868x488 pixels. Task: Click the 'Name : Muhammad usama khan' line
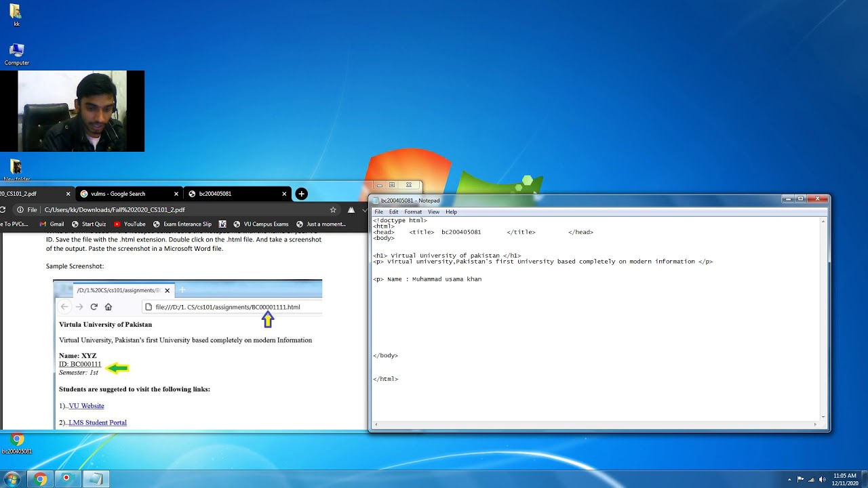[427, 279]
